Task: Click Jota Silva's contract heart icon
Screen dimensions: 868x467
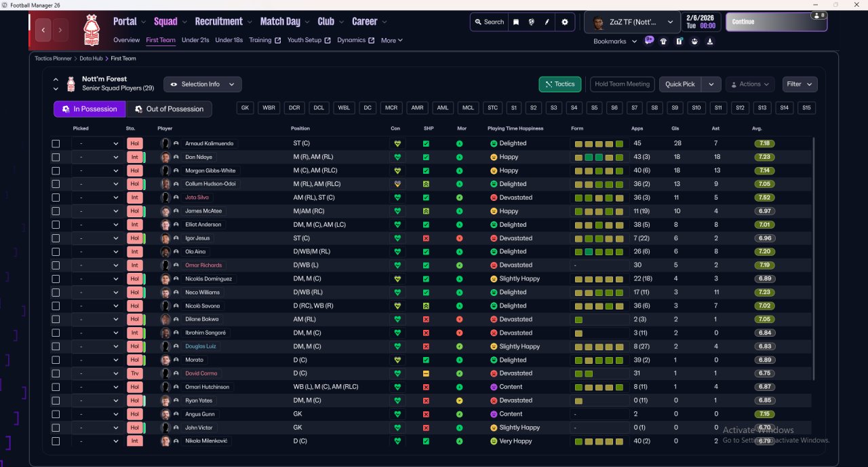Action: click(x=398, y=198)
